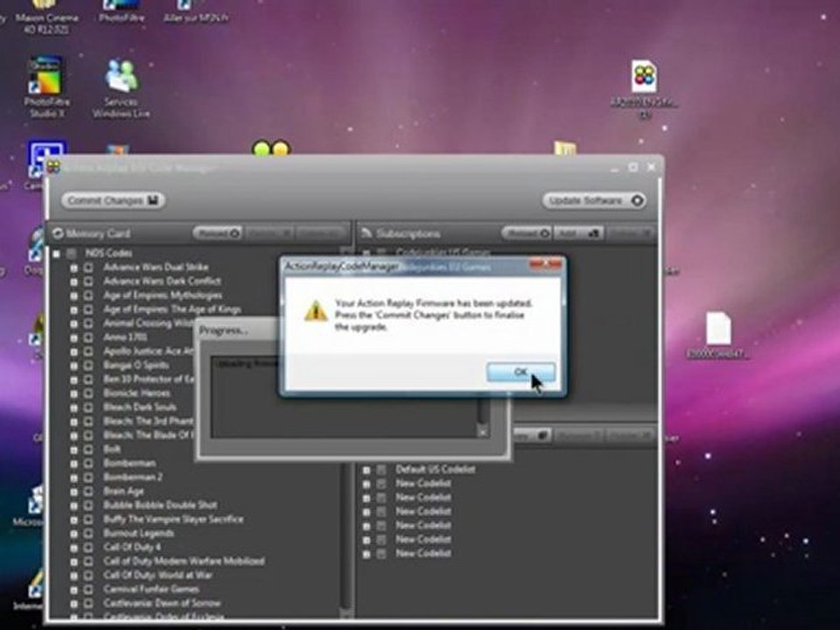Select Call of Duty Modern Warfare Mobilized
The image size is (840, 630).
[184, 562]
